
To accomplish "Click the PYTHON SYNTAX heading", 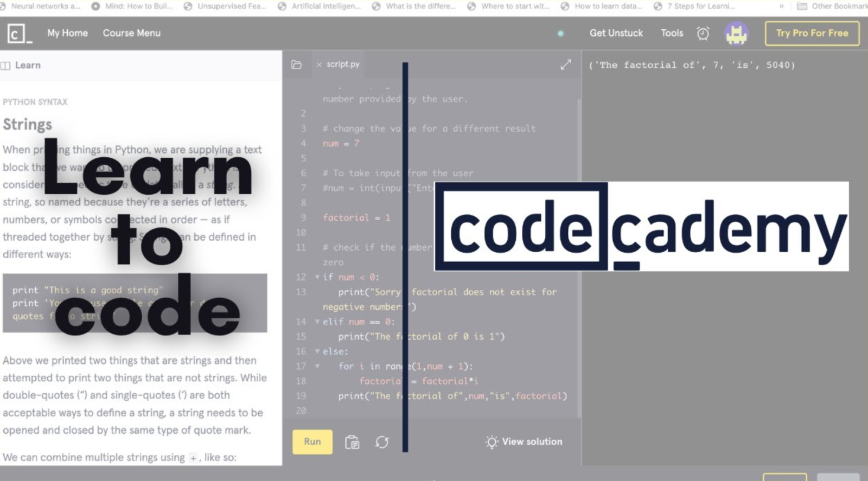I will coord(35,102).
